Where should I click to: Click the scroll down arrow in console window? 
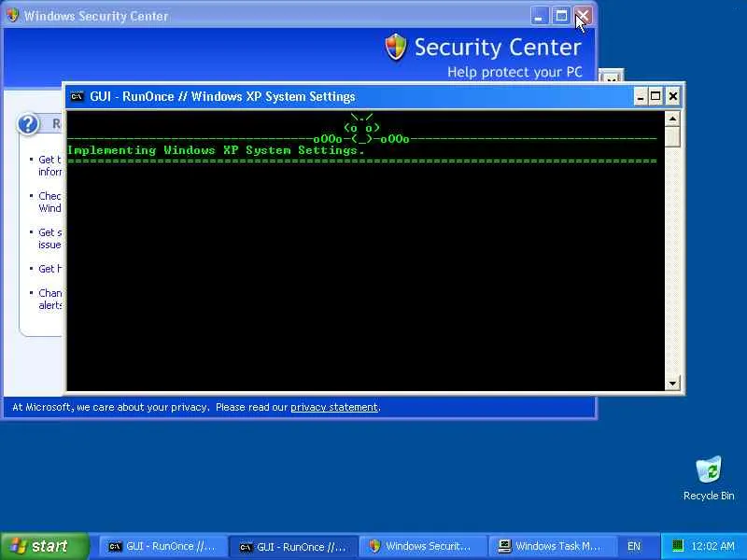(672, 383)
